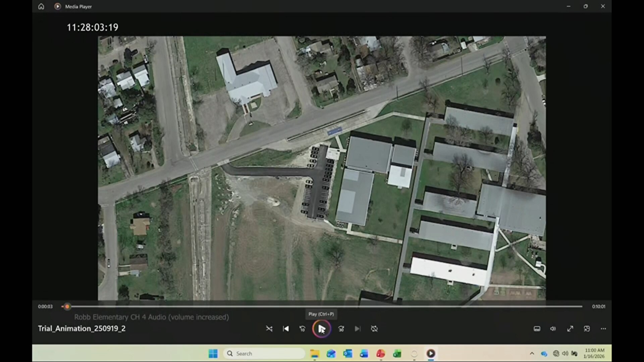Enter full screen mode

(570, 329)
